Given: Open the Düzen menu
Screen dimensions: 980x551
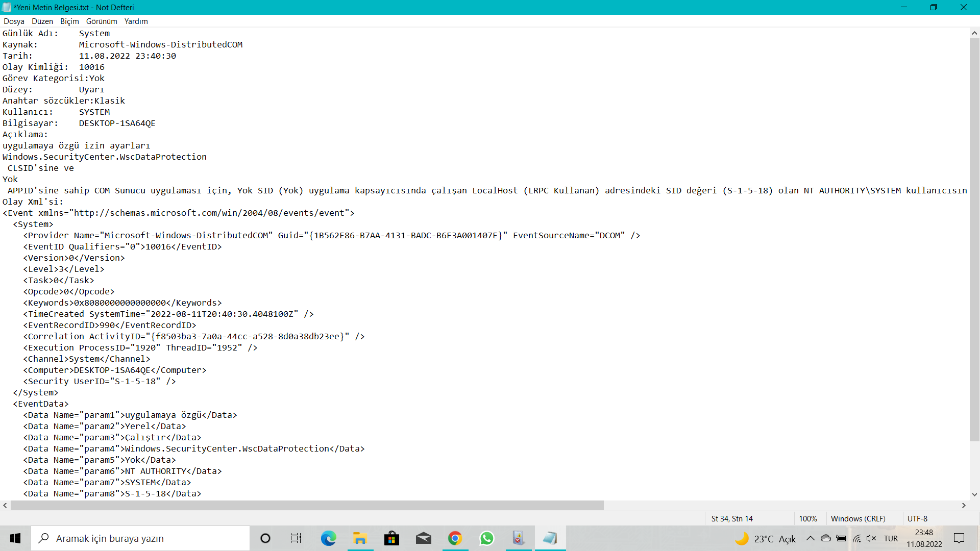Looking at the screenshot, I should [x=42, y=21].
